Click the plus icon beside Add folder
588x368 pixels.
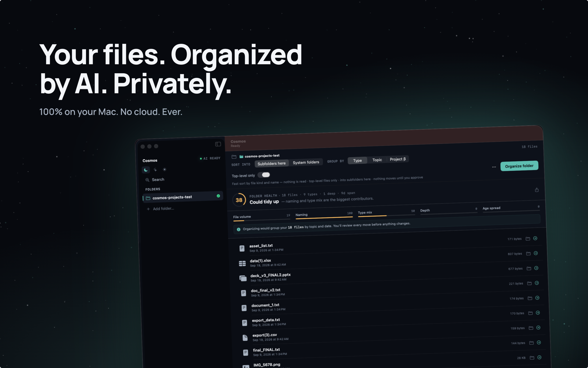pos(148,209)
